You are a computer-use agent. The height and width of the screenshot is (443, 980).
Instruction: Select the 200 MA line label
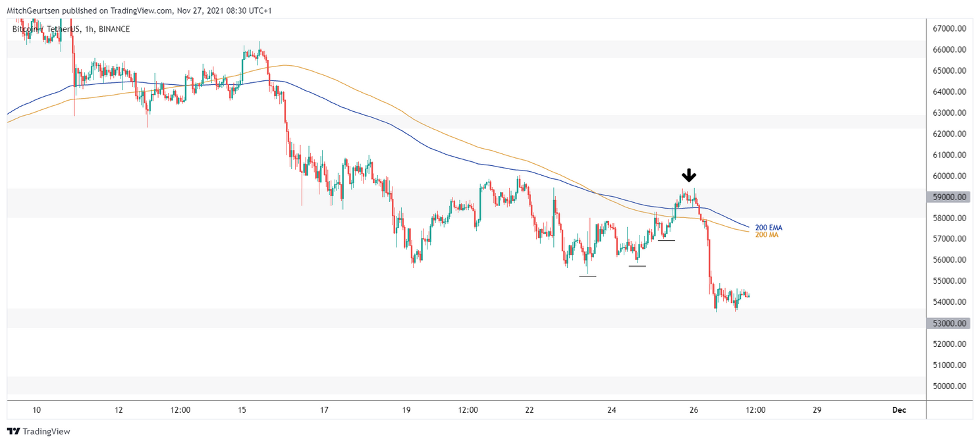pyautogui.click(x=767, y=235)
